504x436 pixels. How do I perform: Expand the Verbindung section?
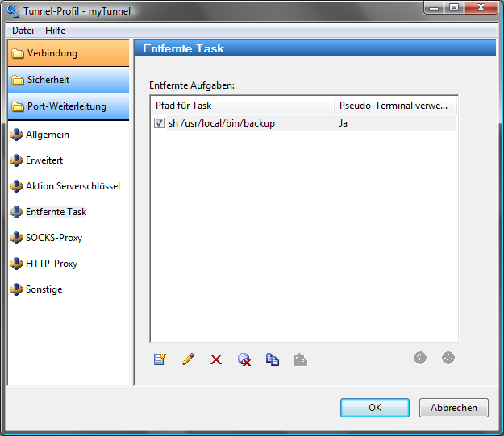pyautogui.click(x=68, y=53)
